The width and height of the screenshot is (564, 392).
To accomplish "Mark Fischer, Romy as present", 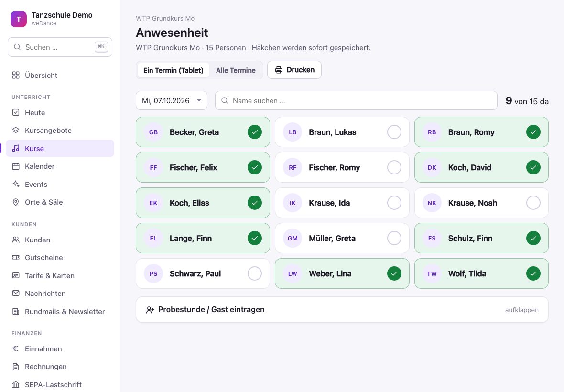I will click(x=394, y=167).
